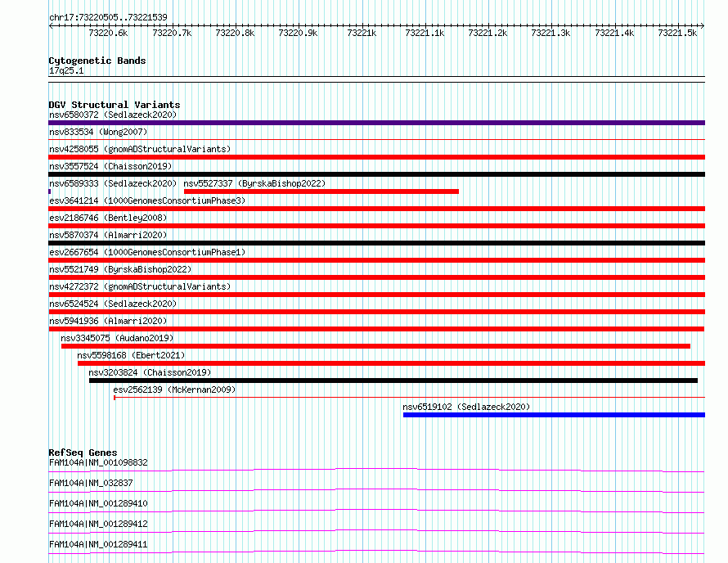Click the nsv6519102 (Sedlazeck2020) label
This screenshot has height=563, width=728.
(466, 407)
